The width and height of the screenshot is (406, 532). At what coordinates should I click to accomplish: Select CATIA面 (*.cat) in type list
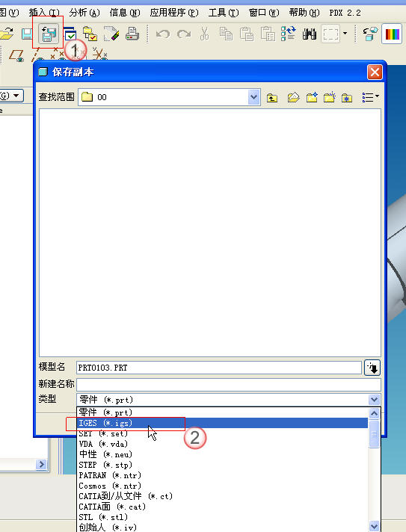(x=223, y=507)
